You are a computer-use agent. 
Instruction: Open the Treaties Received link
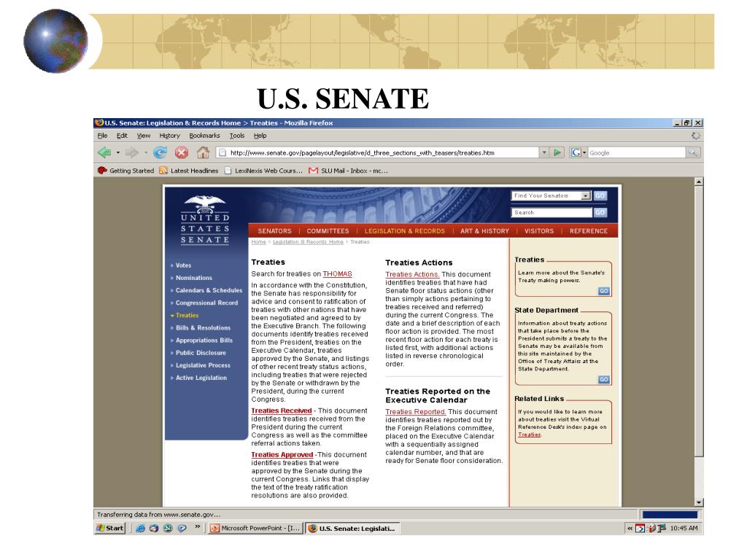(x=281, y=411)
